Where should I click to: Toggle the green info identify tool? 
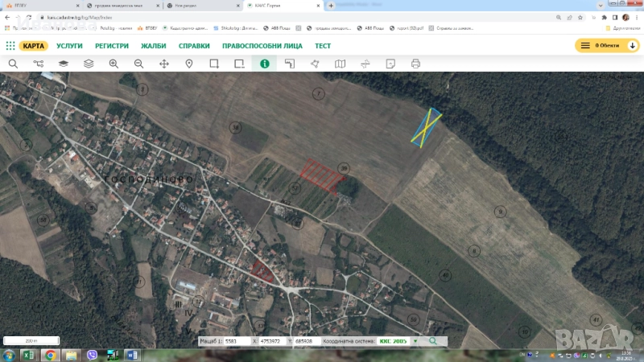tap(265, 64)
